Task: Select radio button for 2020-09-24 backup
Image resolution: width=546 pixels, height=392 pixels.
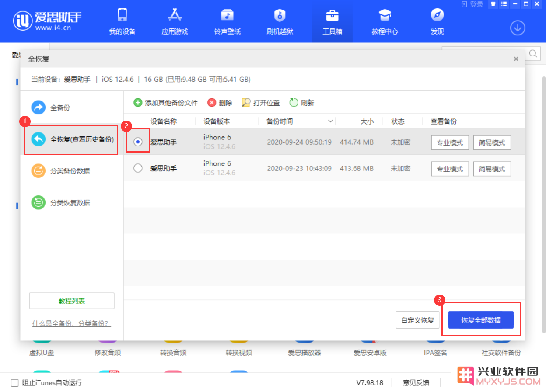Action: 138,142
